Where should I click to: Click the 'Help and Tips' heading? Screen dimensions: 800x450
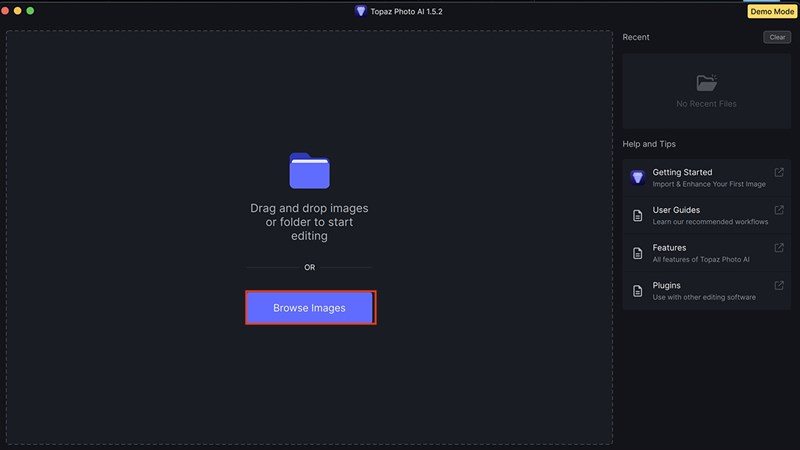tap(648, 144)
